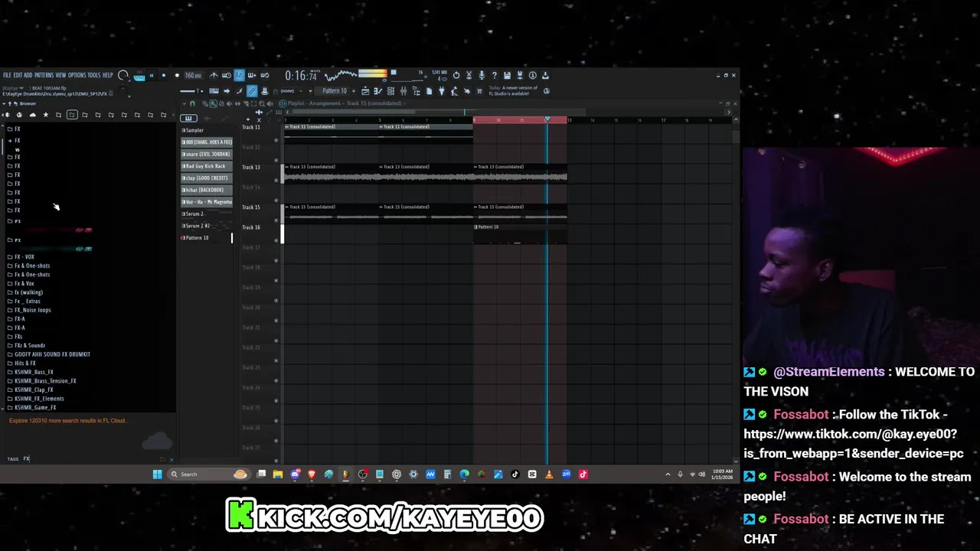Toggle typing keyboard to piano

[x=214, y=91]
